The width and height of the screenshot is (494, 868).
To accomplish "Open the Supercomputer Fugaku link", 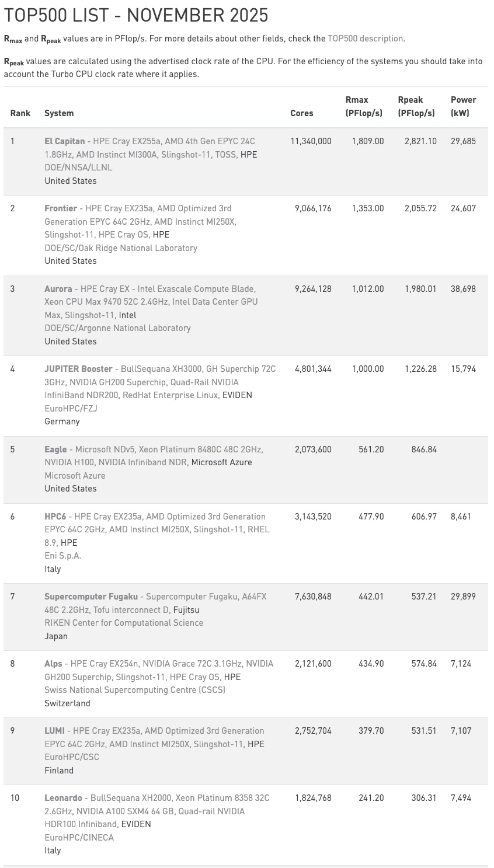I will tap(91, 597).
